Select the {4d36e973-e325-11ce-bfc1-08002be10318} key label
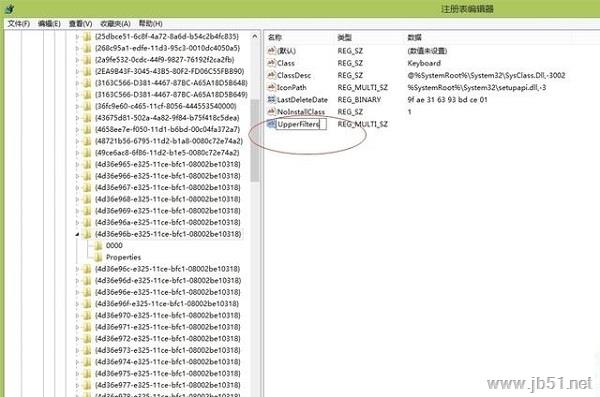Screen dimensions: 600x397 point(168,350)
